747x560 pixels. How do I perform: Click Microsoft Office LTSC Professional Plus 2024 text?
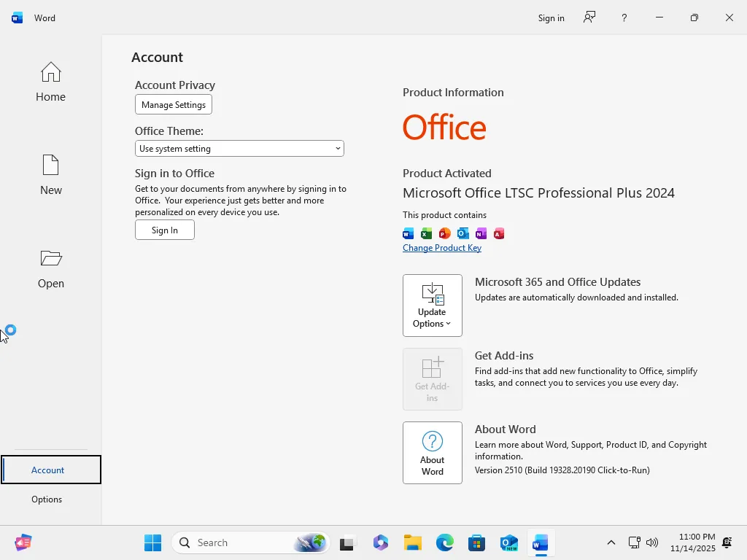pos(538,192)
